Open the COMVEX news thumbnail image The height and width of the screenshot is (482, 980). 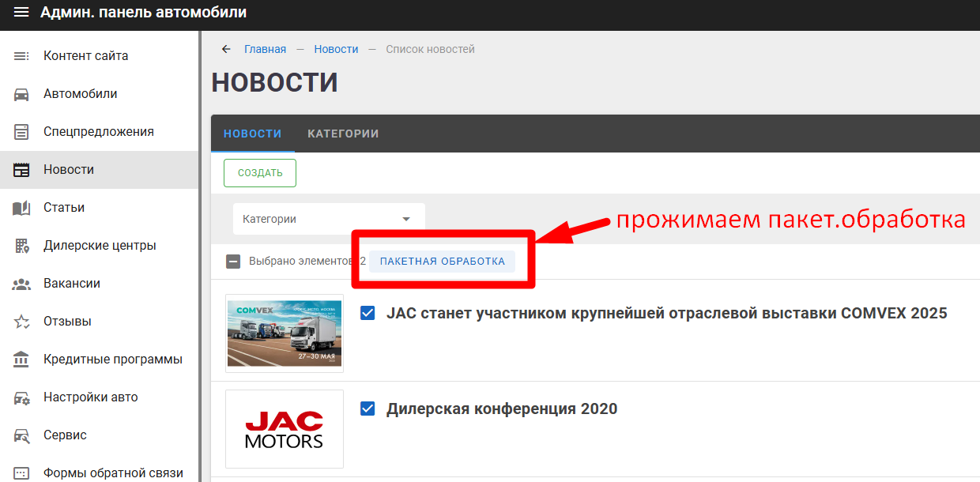285,333
